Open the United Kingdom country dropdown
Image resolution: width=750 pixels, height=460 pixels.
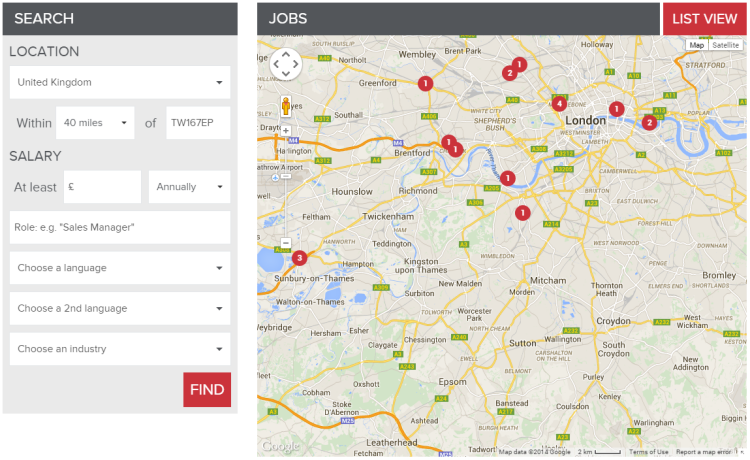[x=120, y=82]
